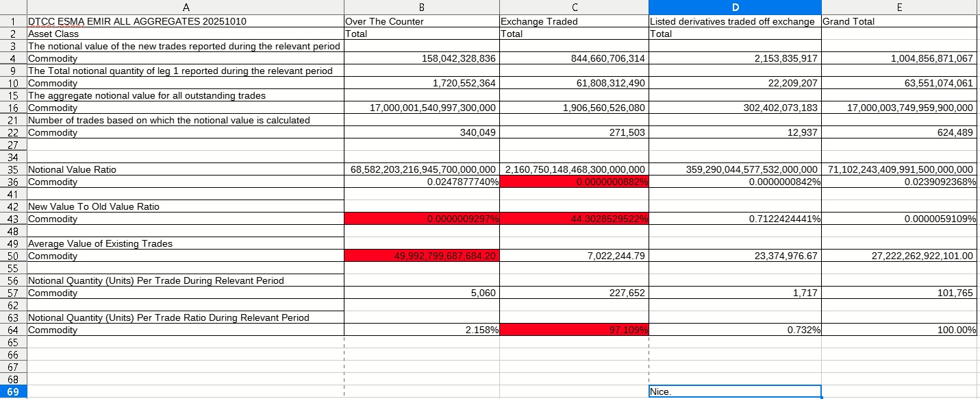Image resolution: width=980 pixels, height=399 pixels.
Task: Click 'Average Value of Existing Trades' label
Action: tap(100, 243)
